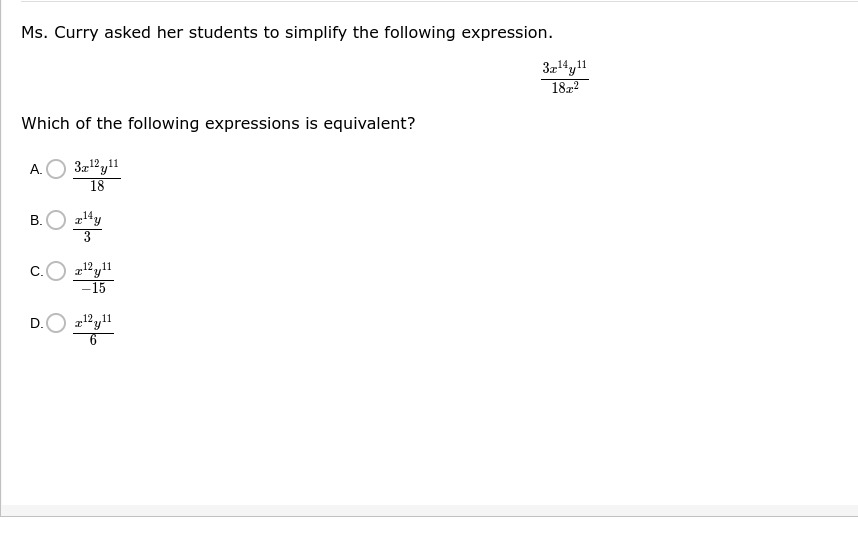Click the denominator 6 in option D
Screen dimensions: 858x535
point(93,340)
